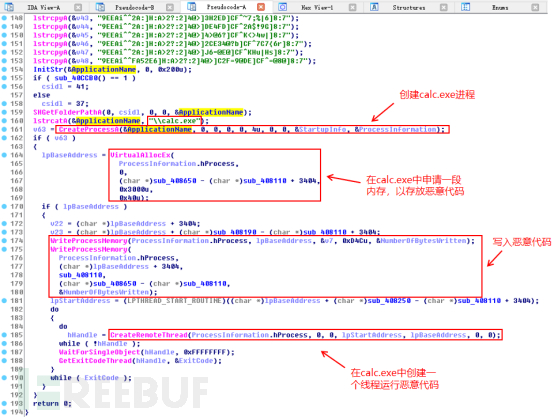The height and width of the screenshot is (417, 554).
Task: Click first WriteProcessMemory on line 174
Action: [x=89, y=241]
